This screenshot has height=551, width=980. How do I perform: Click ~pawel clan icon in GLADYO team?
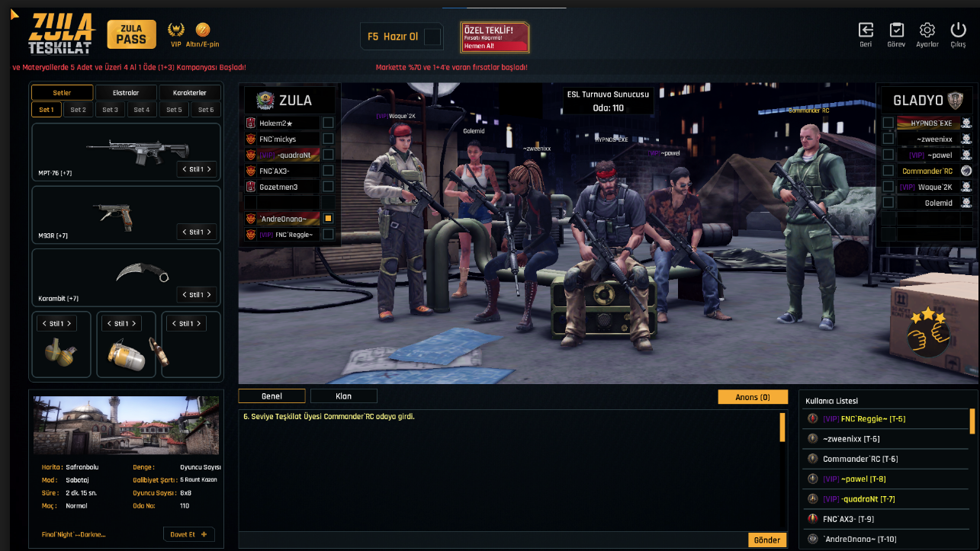click(966, 155)
